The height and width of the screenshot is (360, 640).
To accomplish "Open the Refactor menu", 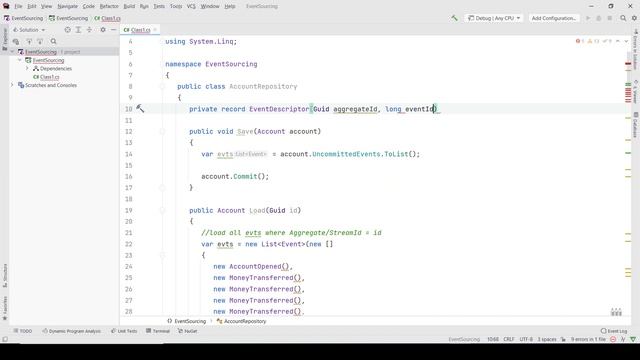I will 109,6.
